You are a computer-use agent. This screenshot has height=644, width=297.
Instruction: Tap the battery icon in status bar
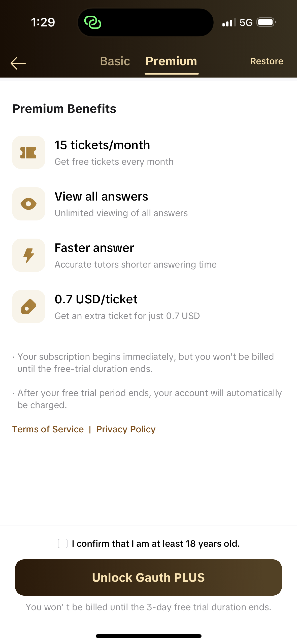[266, 22]
